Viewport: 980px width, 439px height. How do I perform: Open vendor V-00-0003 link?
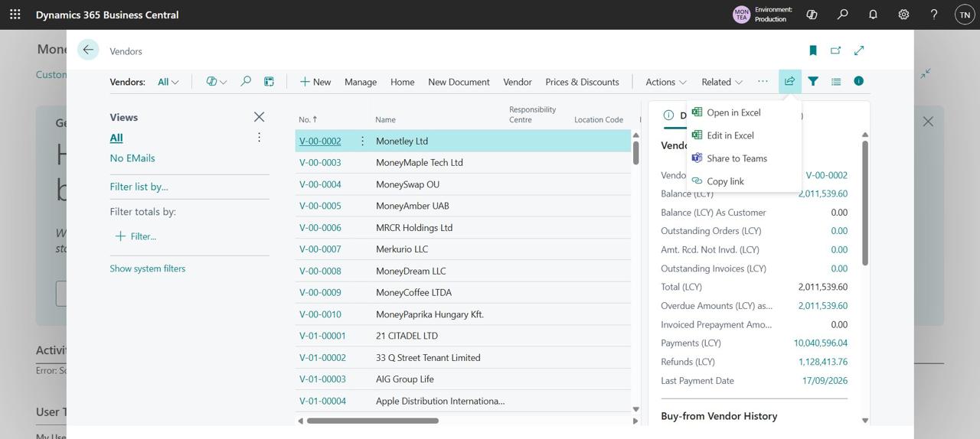coord(320,162)
